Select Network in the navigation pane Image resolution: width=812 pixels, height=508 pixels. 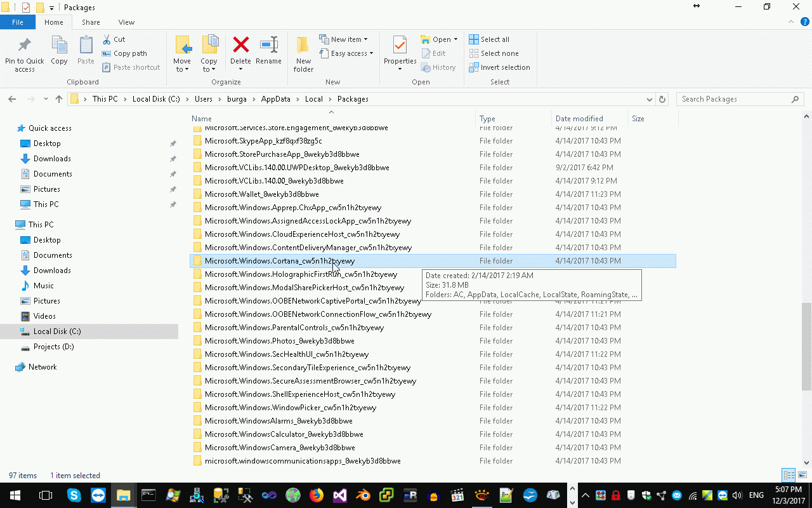point(43,367)
